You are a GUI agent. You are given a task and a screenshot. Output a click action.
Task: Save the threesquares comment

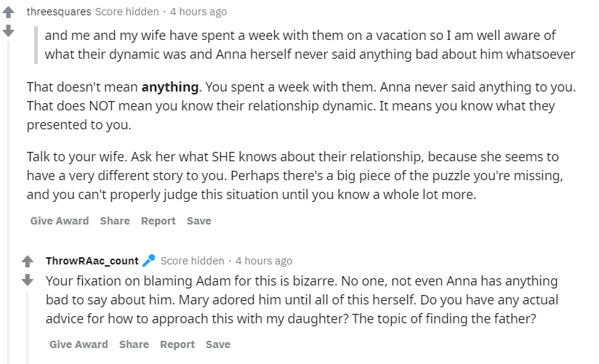tap(199, 221)
